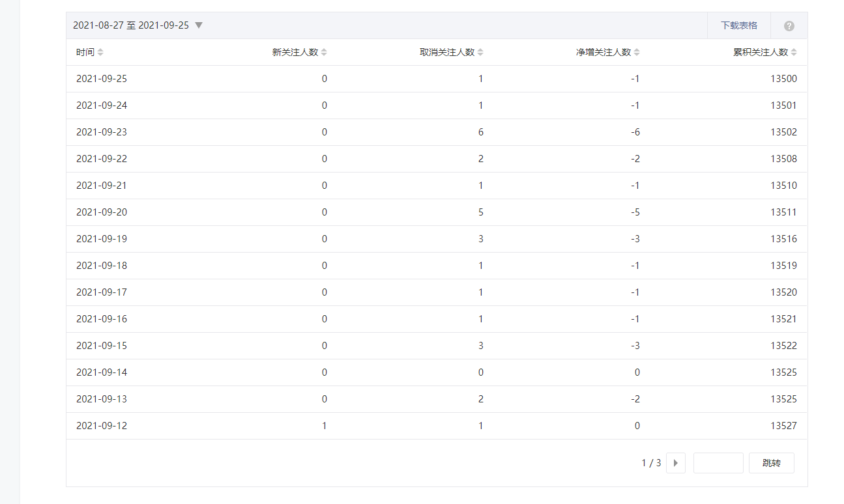Click unfollow count 6 on 2021-09-23
Viewport: 844px width, 504px height.
click(x=480, y=132)
